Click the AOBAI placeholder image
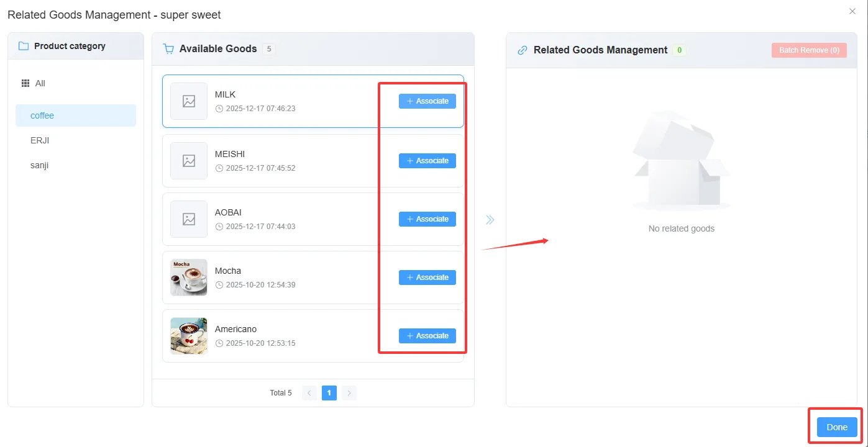Viewport: 868px width, 447px height. pyautogui.click(x=189, y=219)
